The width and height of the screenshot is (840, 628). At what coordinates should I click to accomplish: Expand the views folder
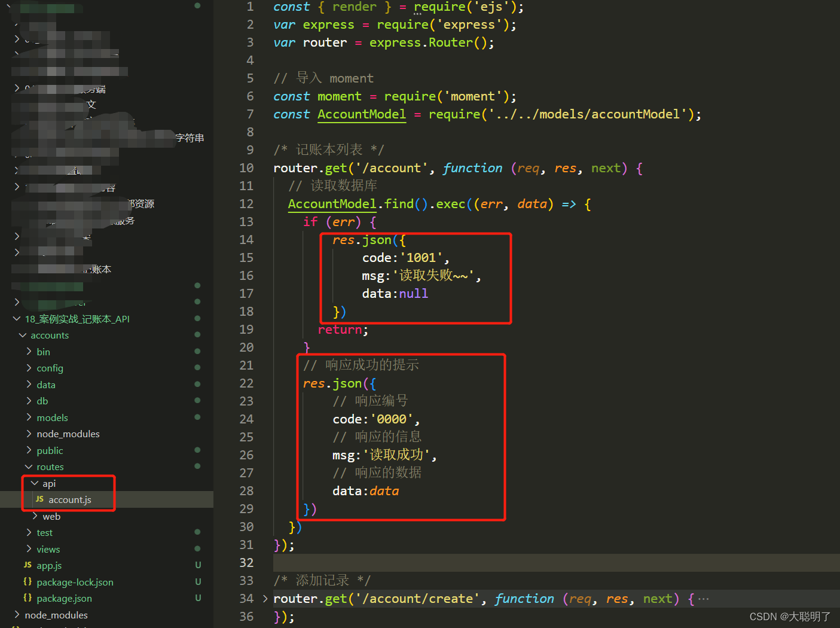click(29, 549)
